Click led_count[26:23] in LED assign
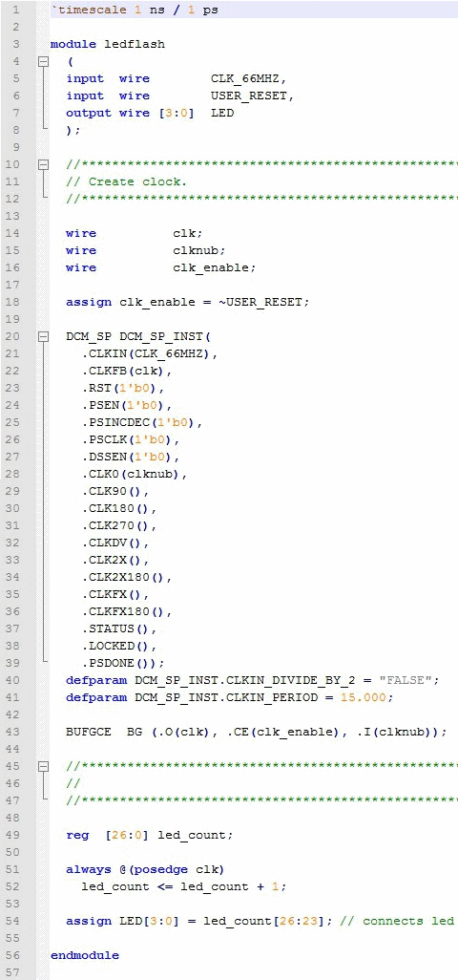The width and height of the screenshot is (458, 980). click(x=264, y=921)
